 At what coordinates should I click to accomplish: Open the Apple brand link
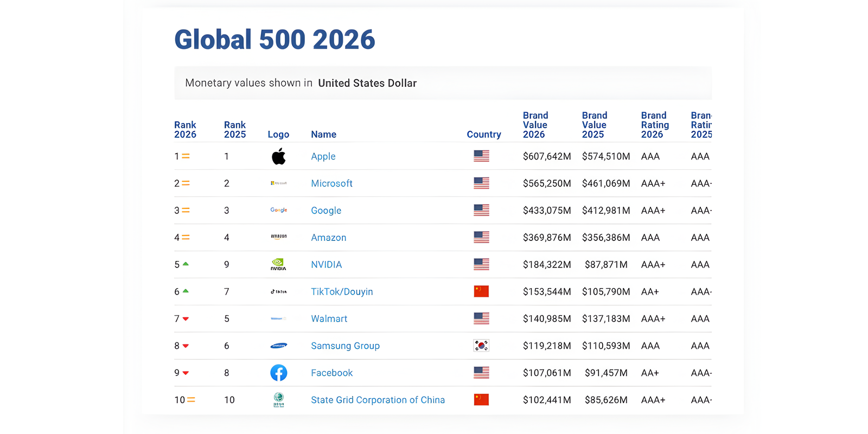point(323,156)
